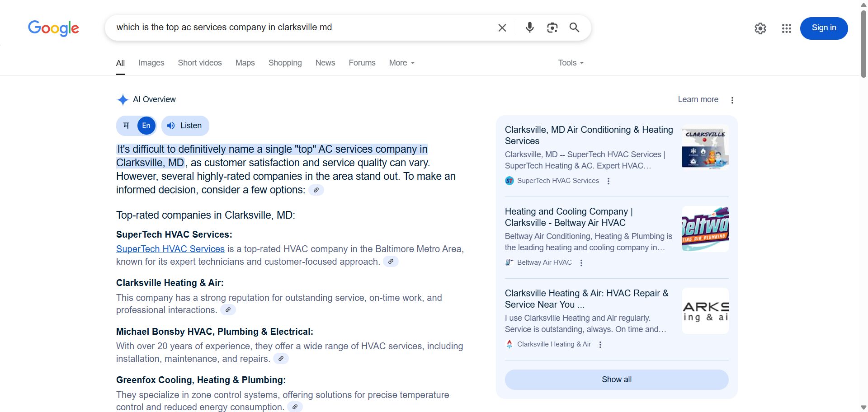Open Google Lens image search icon
Image resolution: width=868 pixels, height=412 pixels.
tap(552, 28)
